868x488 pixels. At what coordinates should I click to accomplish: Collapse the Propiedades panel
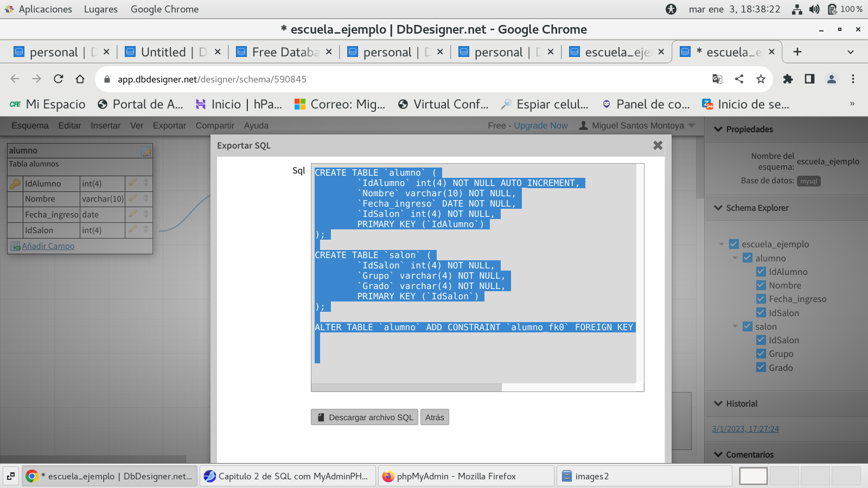coord(719,129)
